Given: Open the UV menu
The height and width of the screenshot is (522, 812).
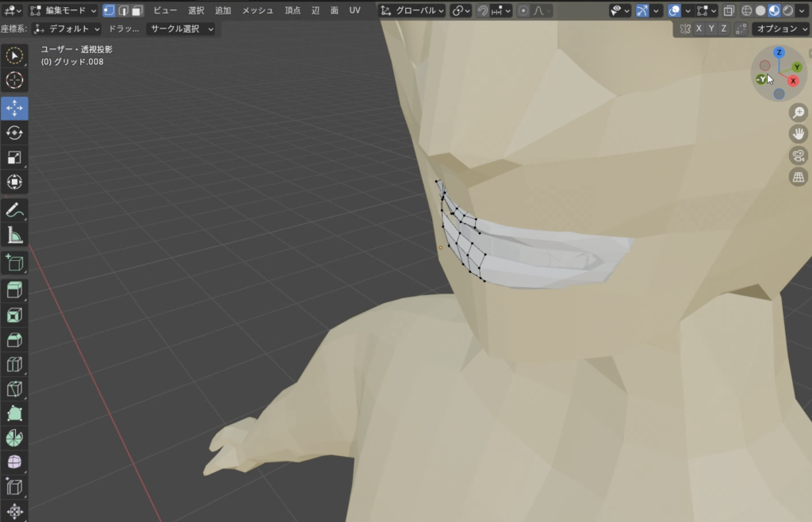Looking at the screenshot, I should [354, 10].
